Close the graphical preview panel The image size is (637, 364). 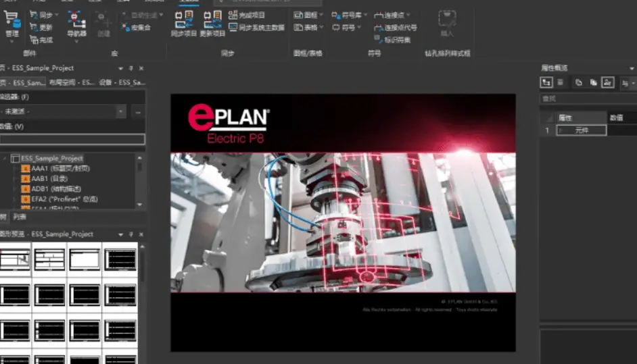click(141, 234)
